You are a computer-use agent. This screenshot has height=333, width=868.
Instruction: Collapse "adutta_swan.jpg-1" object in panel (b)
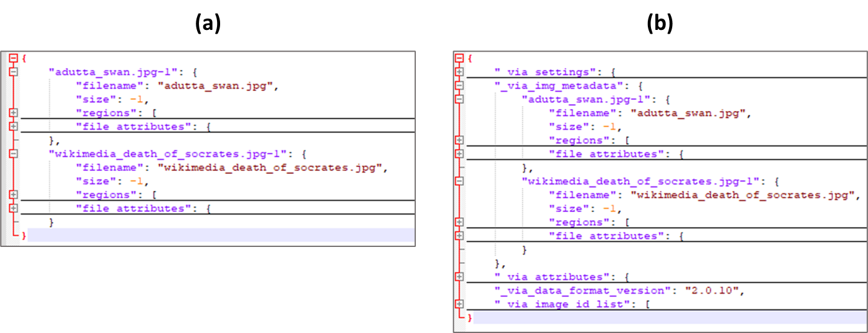pos(460,99)
